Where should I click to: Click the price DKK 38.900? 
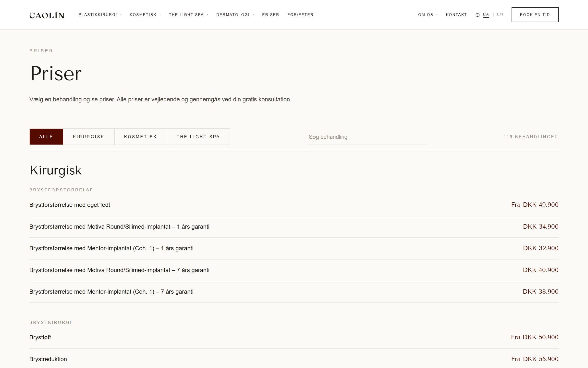541,291
